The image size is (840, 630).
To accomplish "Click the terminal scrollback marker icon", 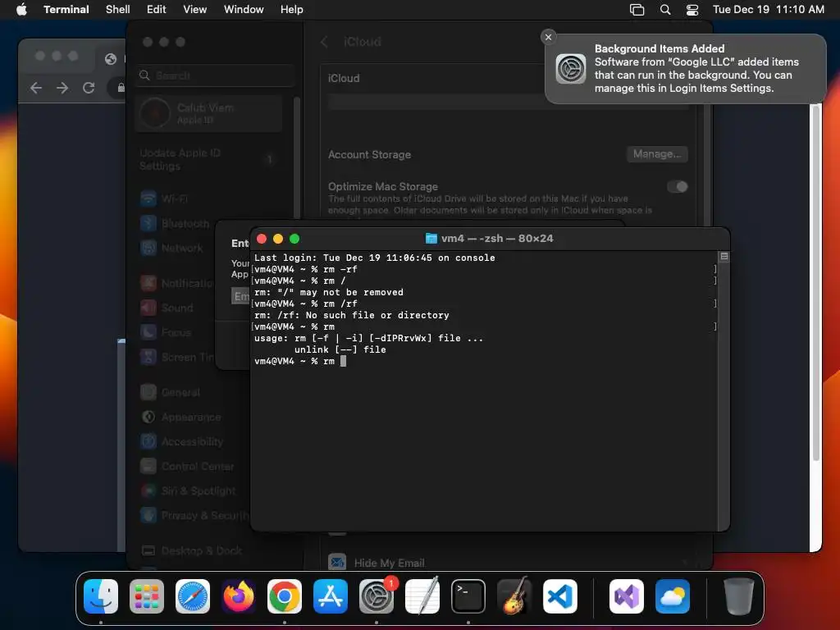I will 724,257.
